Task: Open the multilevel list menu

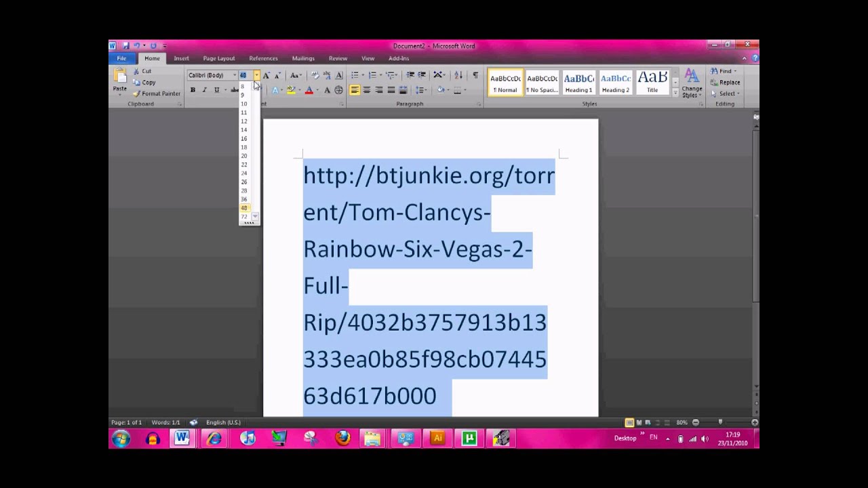Action: pyautogui.click(x=391, y=75)
